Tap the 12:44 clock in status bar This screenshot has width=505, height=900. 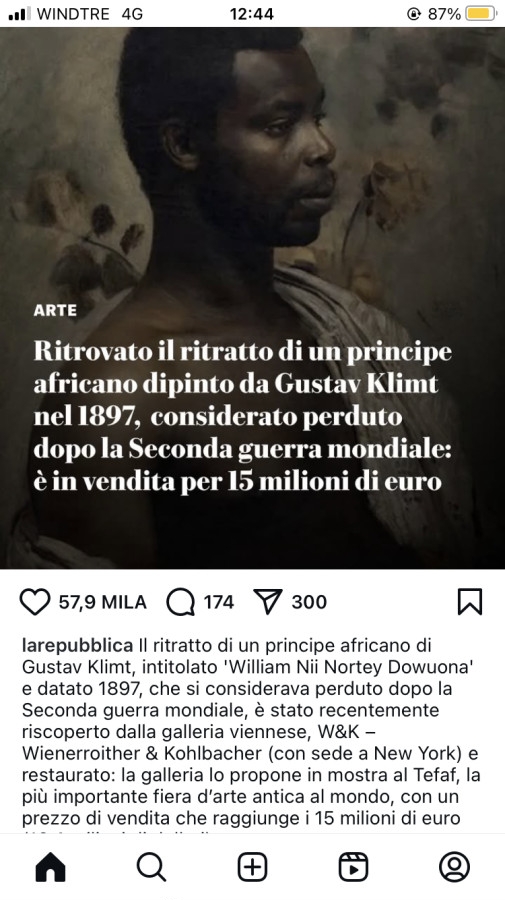[251, 14]
